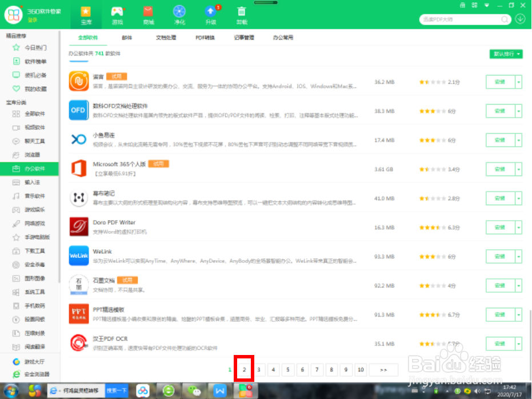This screenshot has width=532, height=399.
Task: Open the 小鱼易连 software title
Action: [104, 135]
